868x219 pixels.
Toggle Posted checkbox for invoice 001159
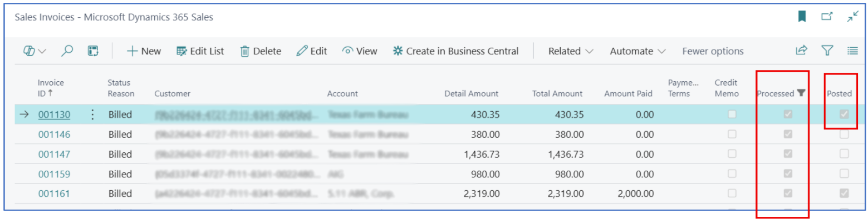(844, 173)
